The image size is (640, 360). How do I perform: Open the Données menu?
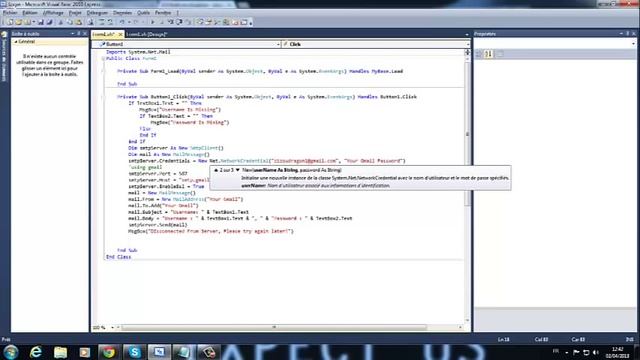coord(122,13)
